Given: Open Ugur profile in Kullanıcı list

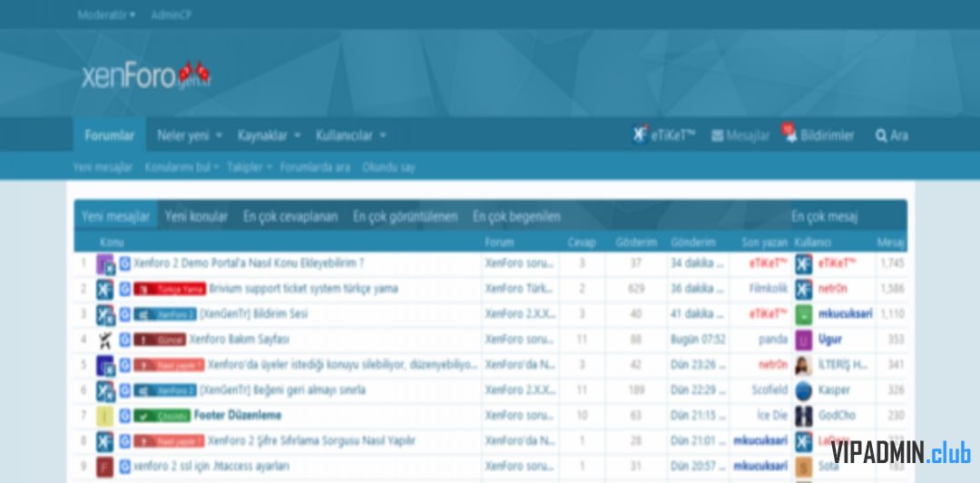Looking at the screenshot, I should click(x=830, y=340).
